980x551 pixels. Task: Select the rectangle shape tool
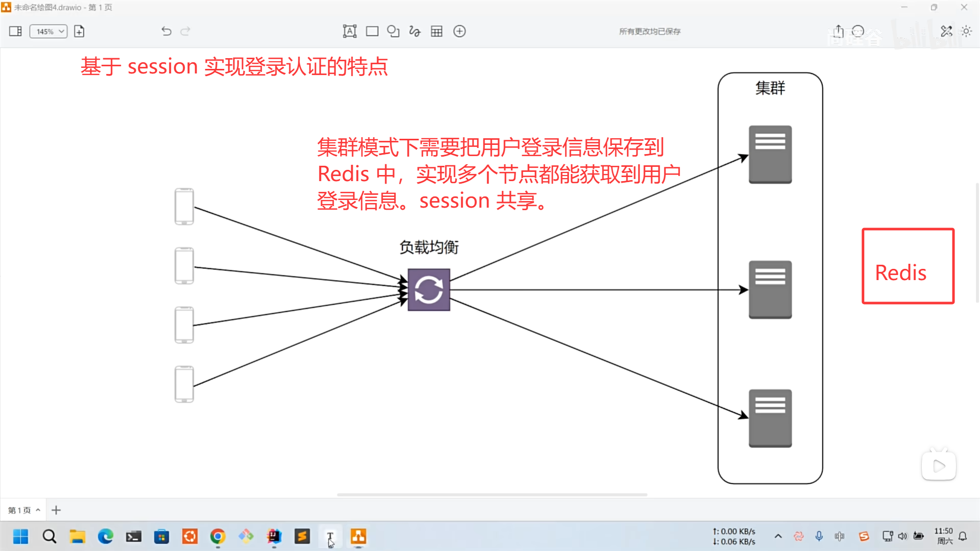372,31
